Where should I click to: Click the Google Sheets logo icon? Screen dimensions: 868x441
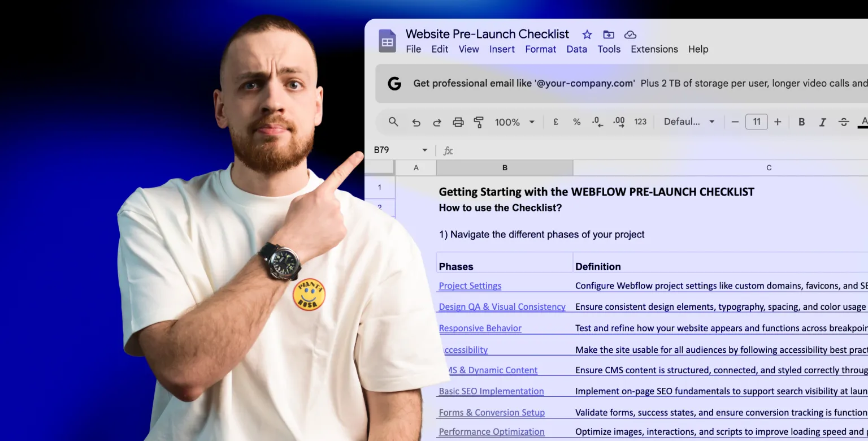click(x=387, y=41)
